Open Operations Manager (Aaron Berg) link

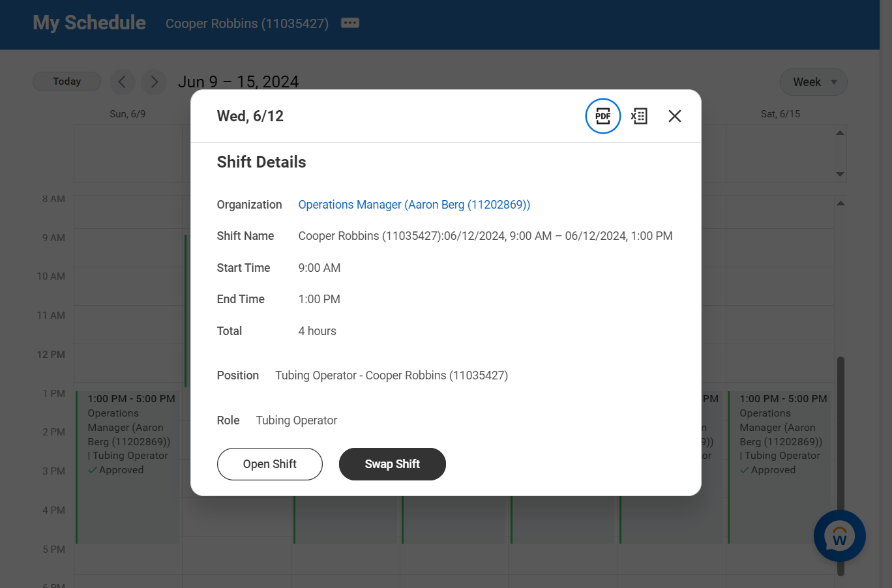[414, 205]
